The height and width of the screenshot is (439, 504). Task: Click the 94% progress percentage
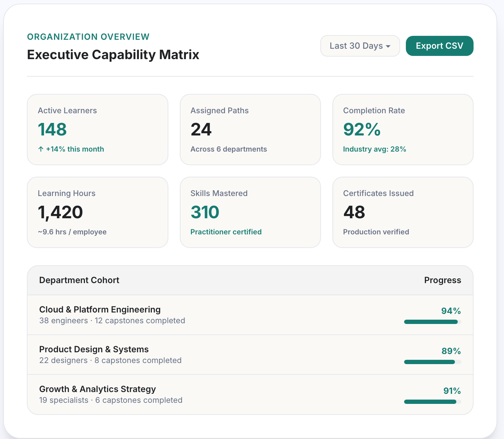click(451, 311)
